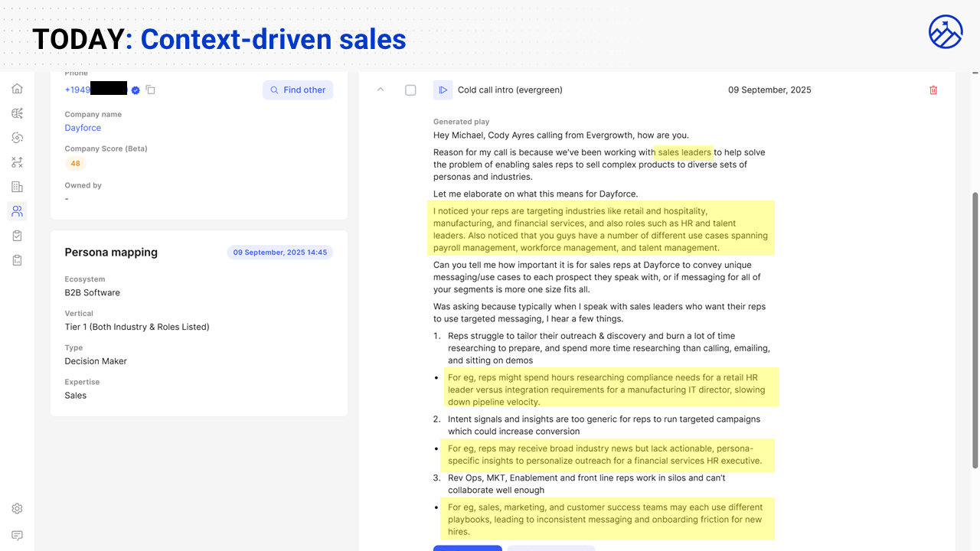This screenshot has height=551, width=980.
Task: Open the brain/AI network sidebar icon
Action: [x=17, y=113]
